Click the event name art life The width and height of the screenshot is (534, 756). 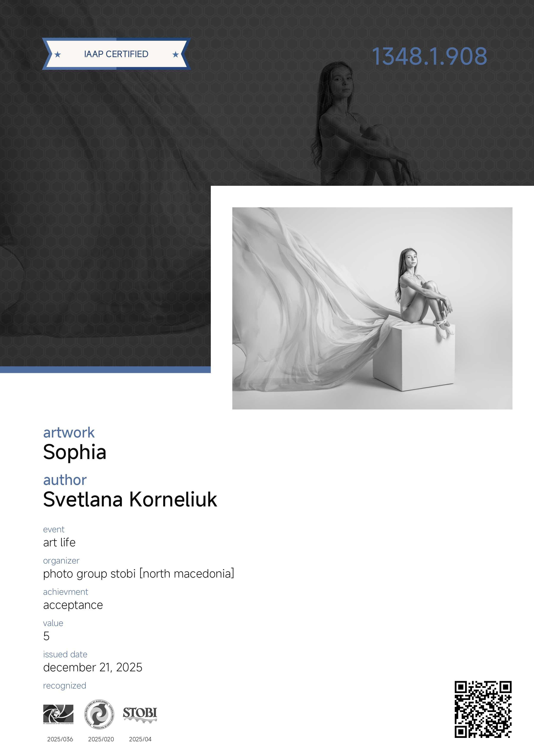point(59,542)
